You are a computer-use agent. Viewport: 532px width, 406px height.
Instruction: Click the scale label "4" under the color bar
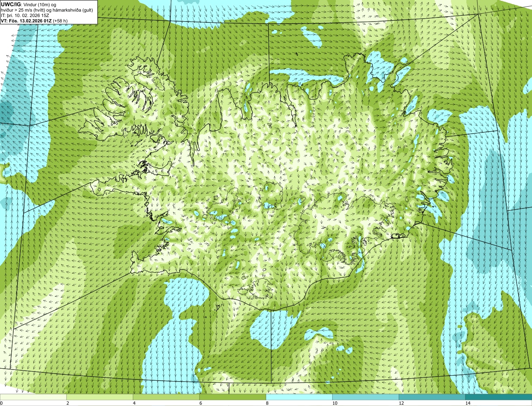pyautogui.click(x=134, y=403)
